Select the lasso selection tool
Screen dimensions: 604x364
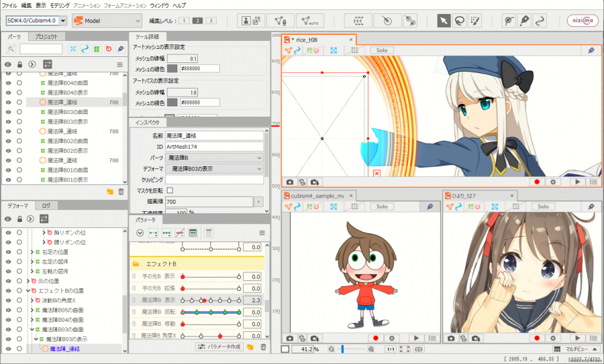click(459, 20)
